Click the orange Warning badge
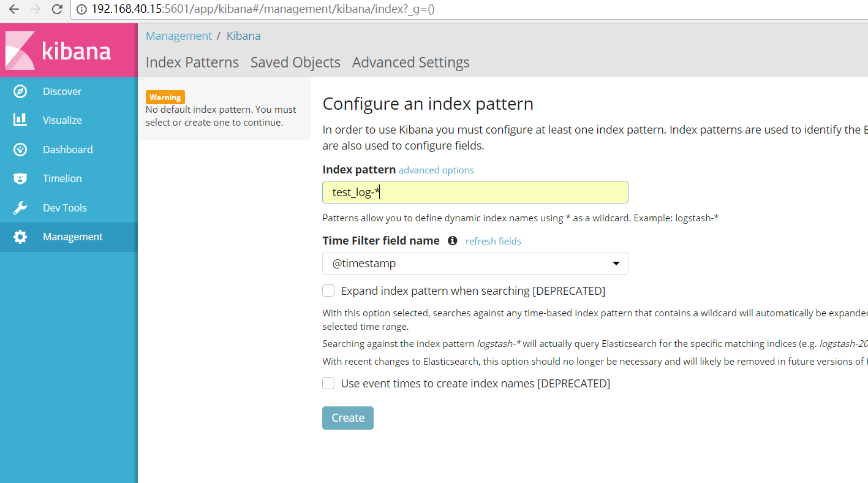Screen dimensions: 868x483 point(165,97)
